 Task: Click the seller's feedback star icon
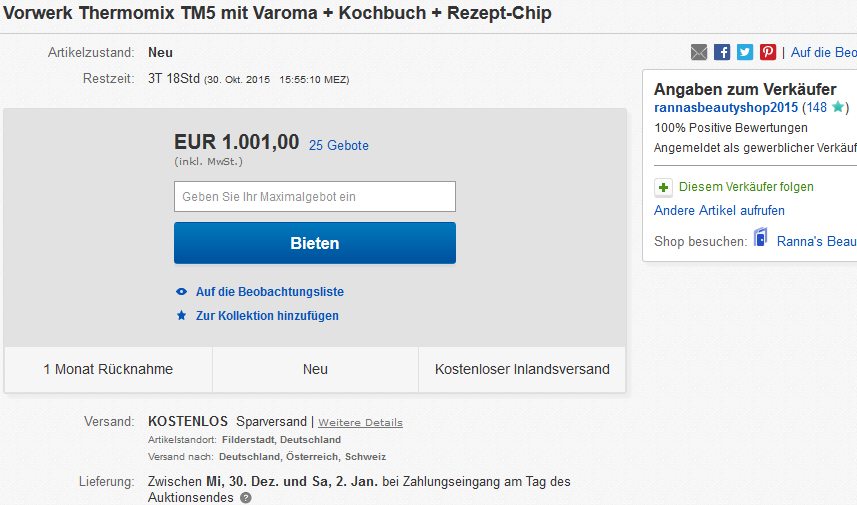point(838,107)
